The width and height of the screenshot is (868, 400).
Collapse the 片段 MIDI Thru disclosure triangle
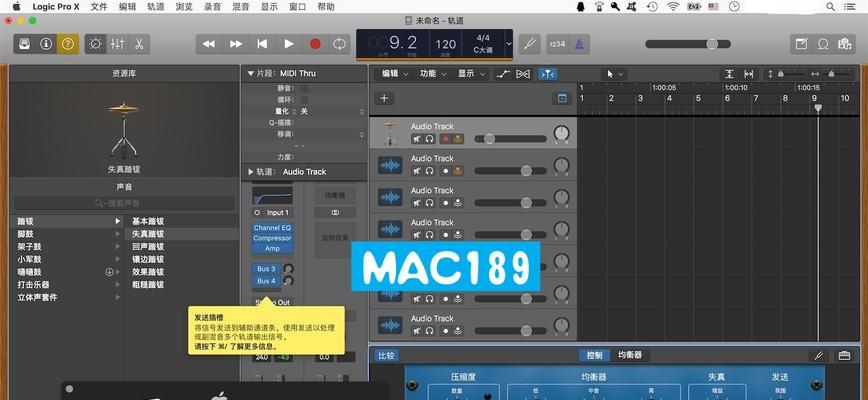pos(250,73)
